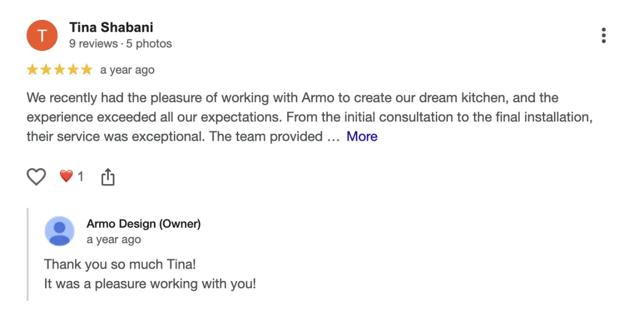The image size is (644, 311).
Task: Click "9 reviews" under the reviewer name
Action: (93, 44)
